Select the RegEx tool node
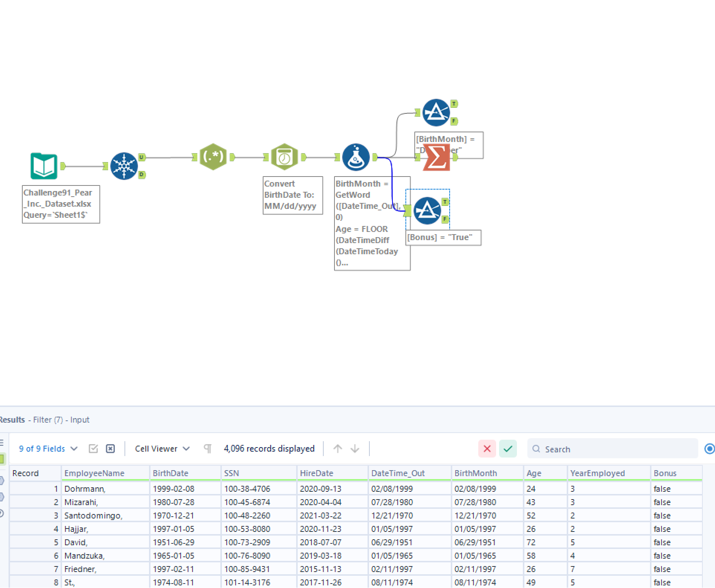715x588 pixels. (x=213, y=157)
